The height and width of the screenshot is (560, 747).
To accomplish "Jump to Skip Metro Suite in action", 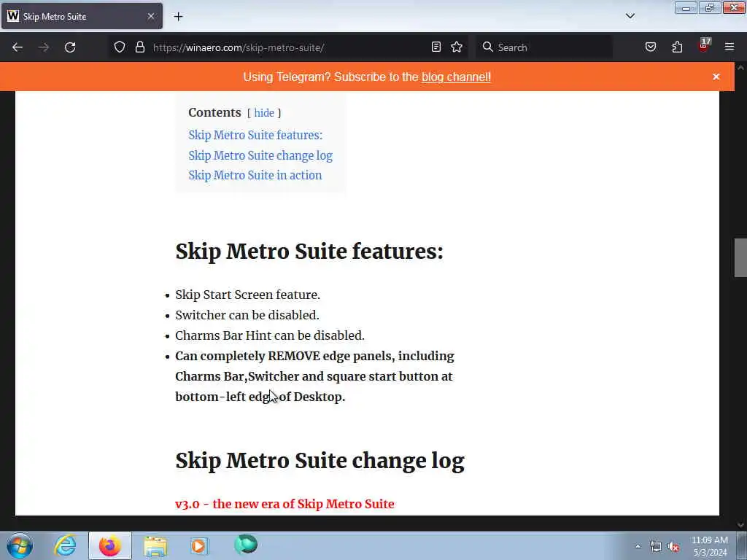I will 255,175.
